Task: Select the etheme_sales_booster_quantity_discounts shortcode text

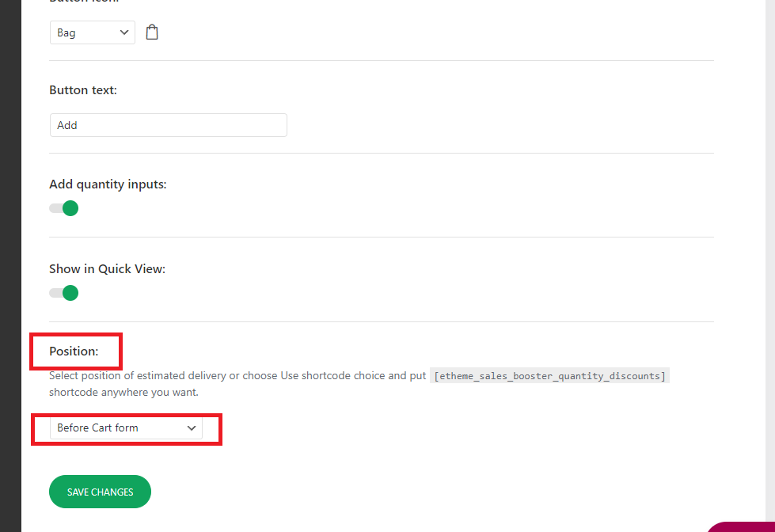Action: (x=549, y=376)
